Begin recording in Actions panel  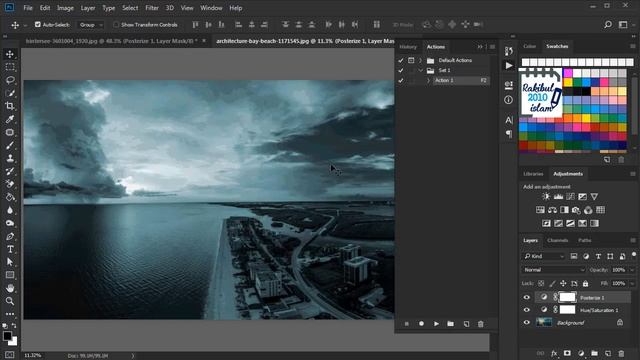(421, 324)
